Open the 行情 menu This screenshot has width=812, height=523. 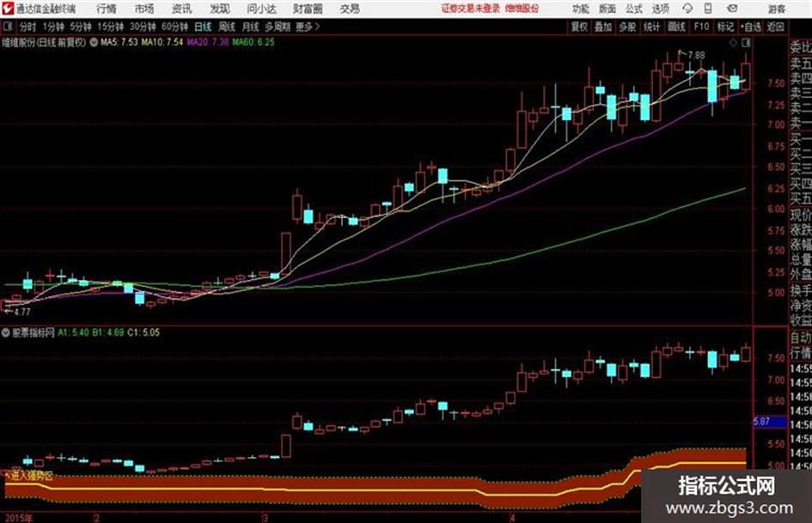tap(107, 9)
